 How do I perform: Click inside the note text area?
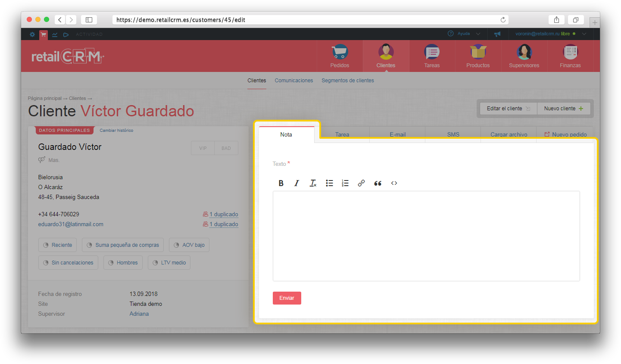[426, 236]
